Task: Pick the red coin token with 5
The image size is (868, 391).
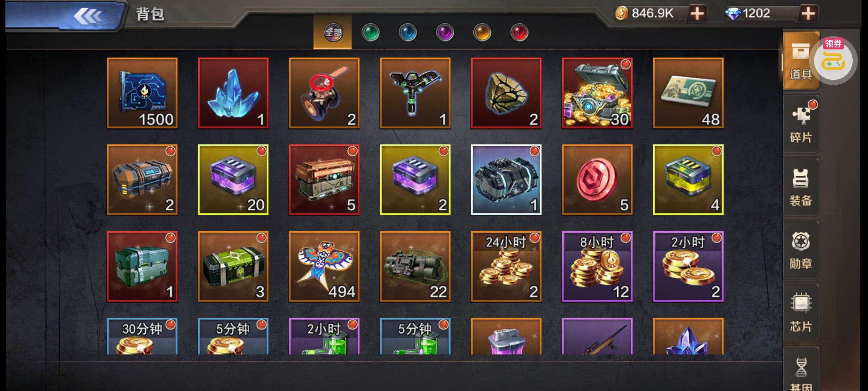Action: (x=597, y=180)
